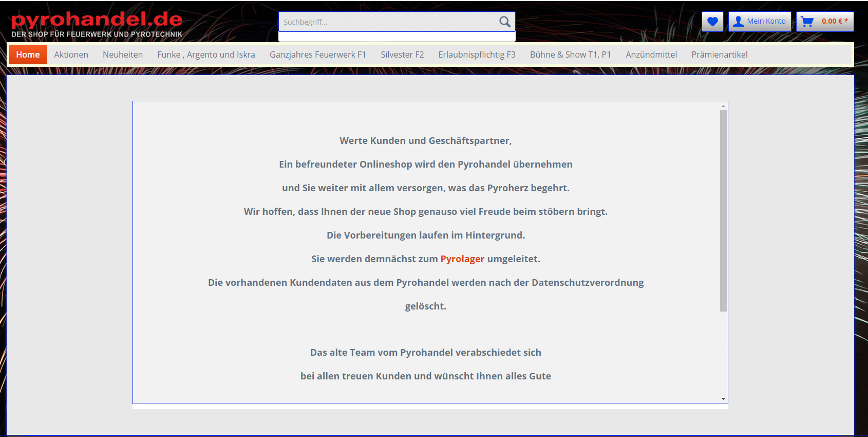Open the Aktionen category
The image size is (868, 437).
[71, 54]
